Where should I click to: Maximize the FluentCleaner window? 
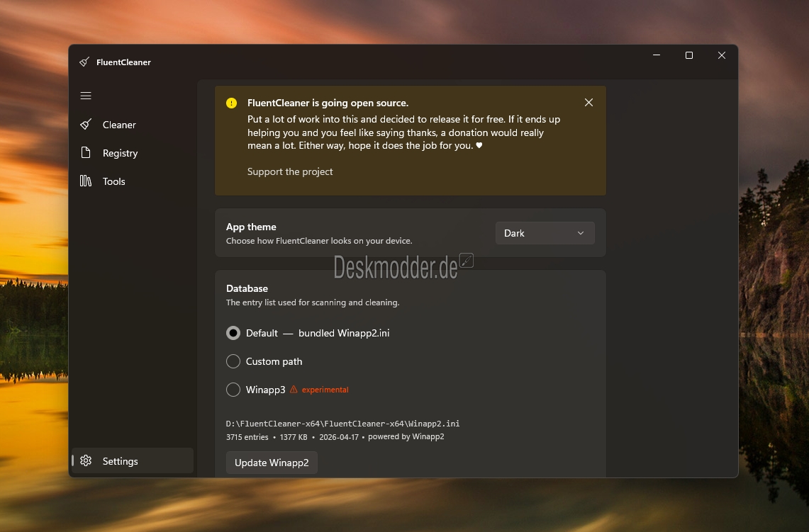point(688,55)
